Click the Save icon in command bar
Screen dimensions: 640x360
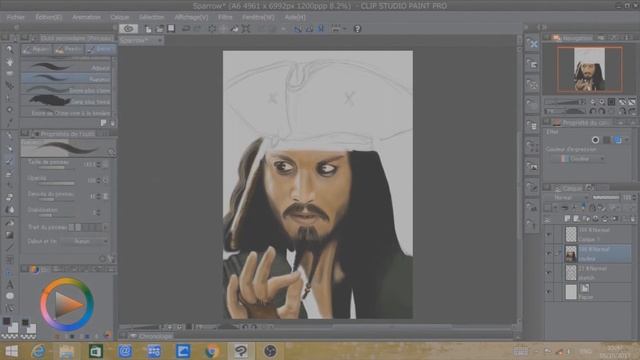[171, 28]
